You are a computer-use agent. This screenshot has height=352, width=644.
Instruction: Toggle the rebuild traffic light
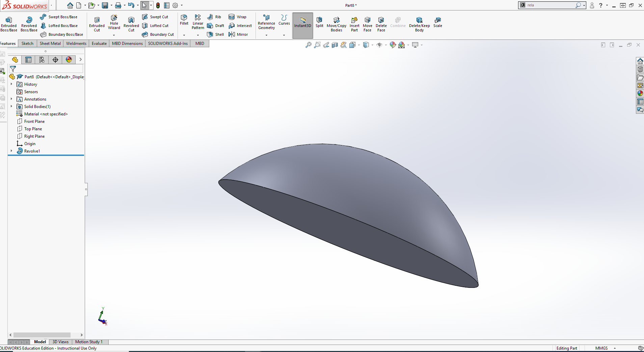(158, 5)
